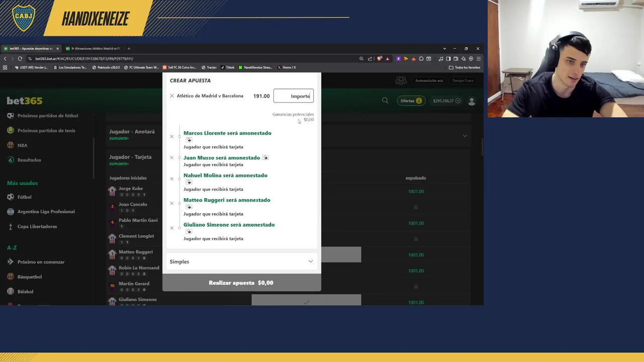Image resolution: width=644 pixels, height=362 pixels.
Task: Click the browser address bar
Action: click(191, 59)
